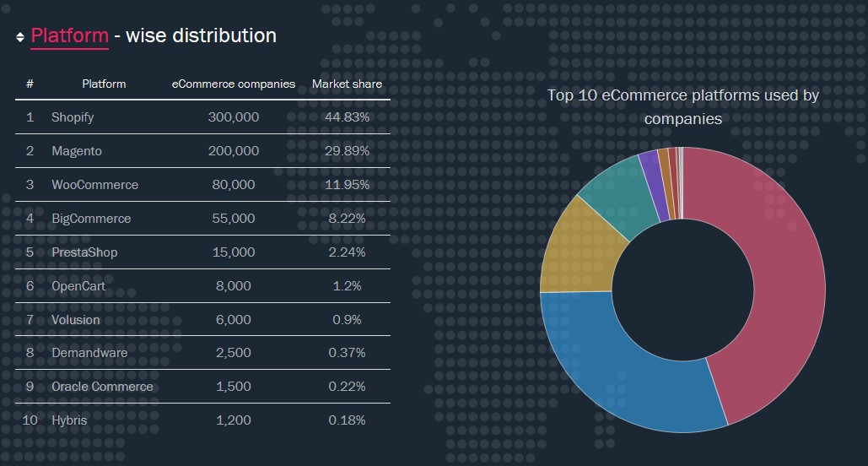Click the up-down arrows icon beside Platform heading
The height and width of the screenshot is (466, 868).
pyautogui.click(x=20, y=37)
